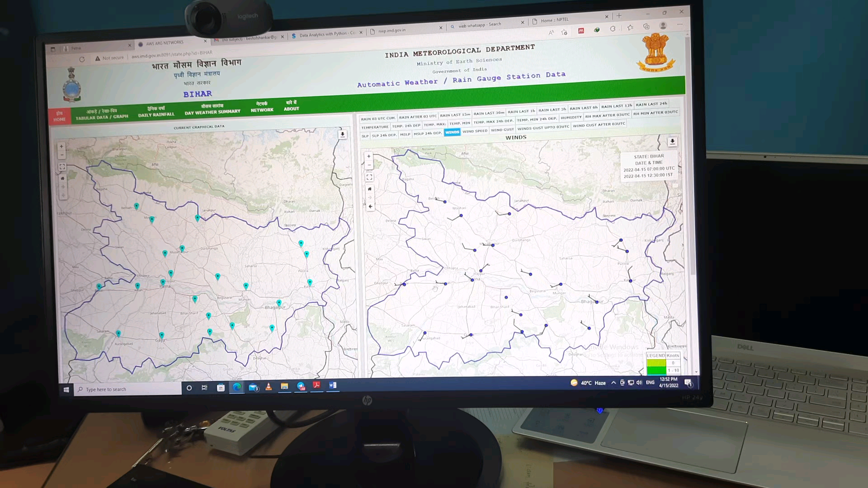Select WIND GUST AFTER 03UTC parameter

[599, 125]
